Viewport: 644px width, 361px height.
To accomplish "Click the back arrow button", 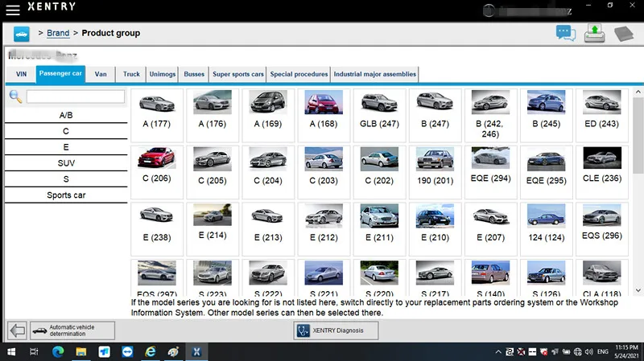I will coord(17,330).
